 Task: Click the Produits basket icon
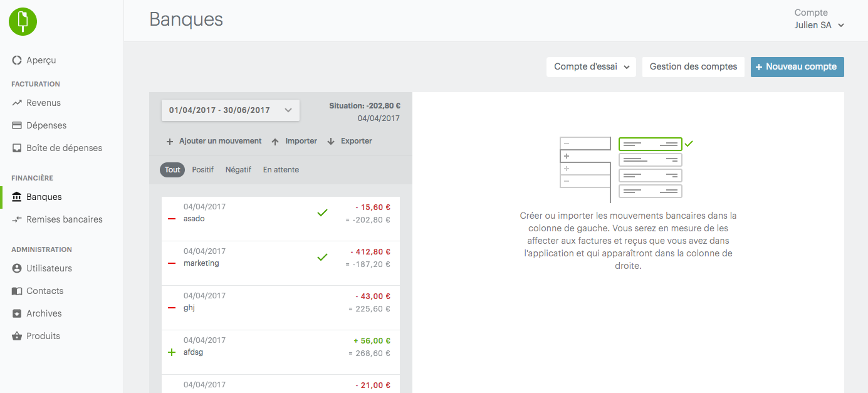click(x=17, y=336)
